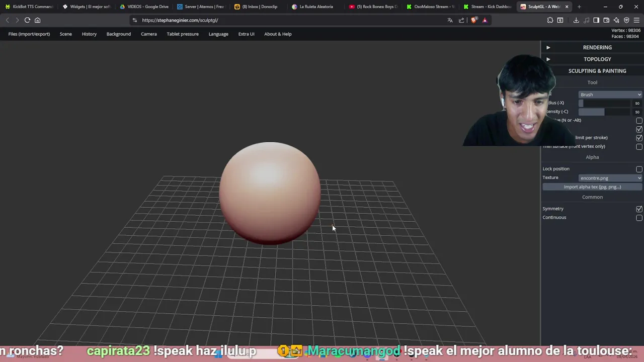Click the tab search icon next to extensions

[x=560, y=20]
